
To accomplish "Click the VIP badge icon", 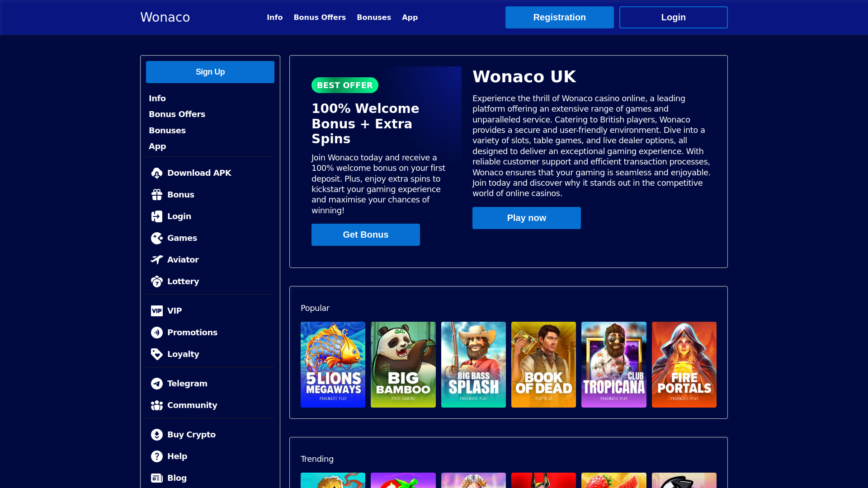I will pos(157,311).
